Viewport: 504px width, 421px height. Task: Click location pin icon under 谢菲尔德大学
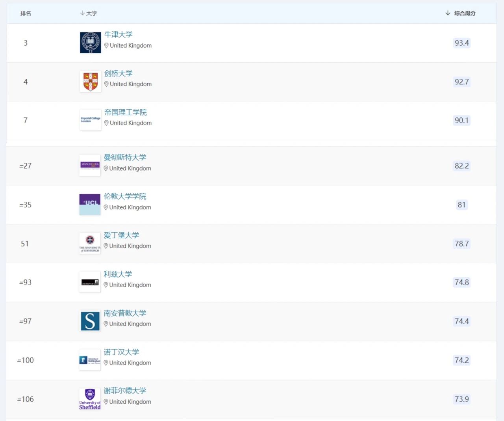pyautogui.click(x=106, y=402)
